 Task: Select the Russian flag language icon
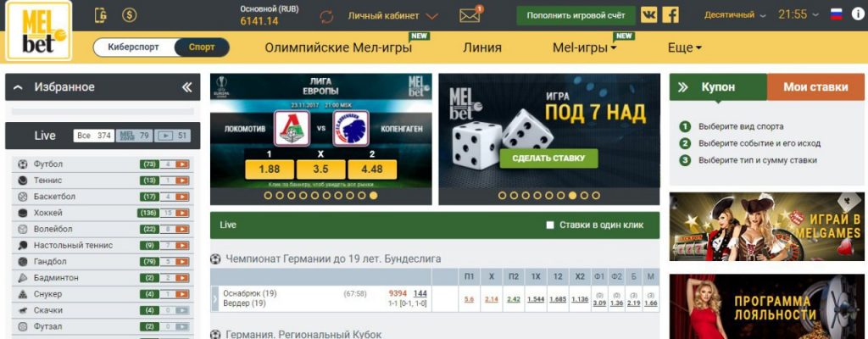click(837, 14)
